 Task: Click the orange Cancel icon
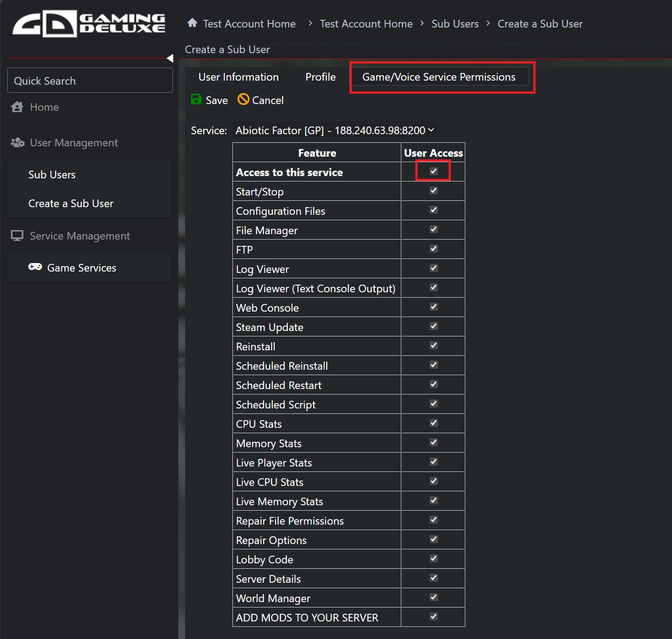[x=243, y=100]
